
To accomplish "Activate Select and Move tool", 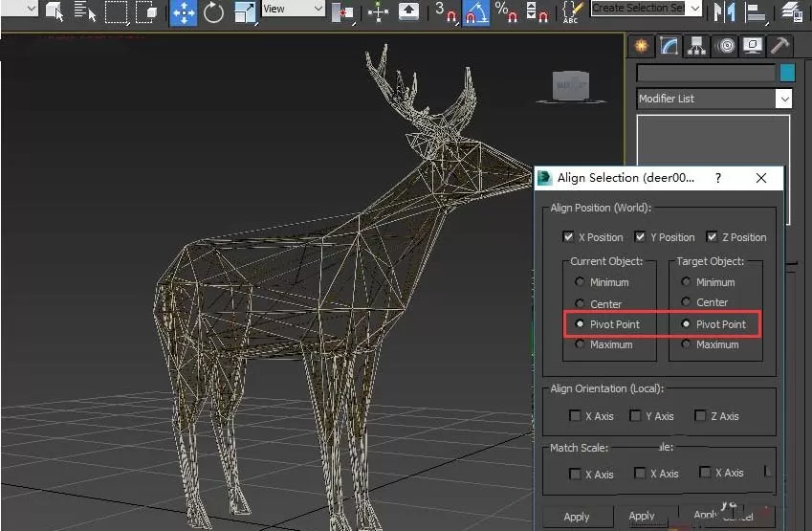I will [x=184, y=12].
